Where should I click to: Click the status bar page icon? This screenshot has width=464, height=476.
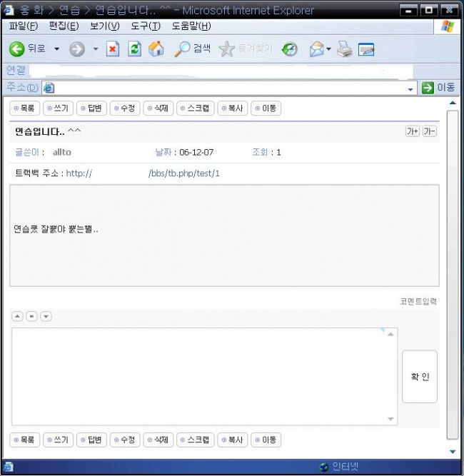tap(8, 467)
